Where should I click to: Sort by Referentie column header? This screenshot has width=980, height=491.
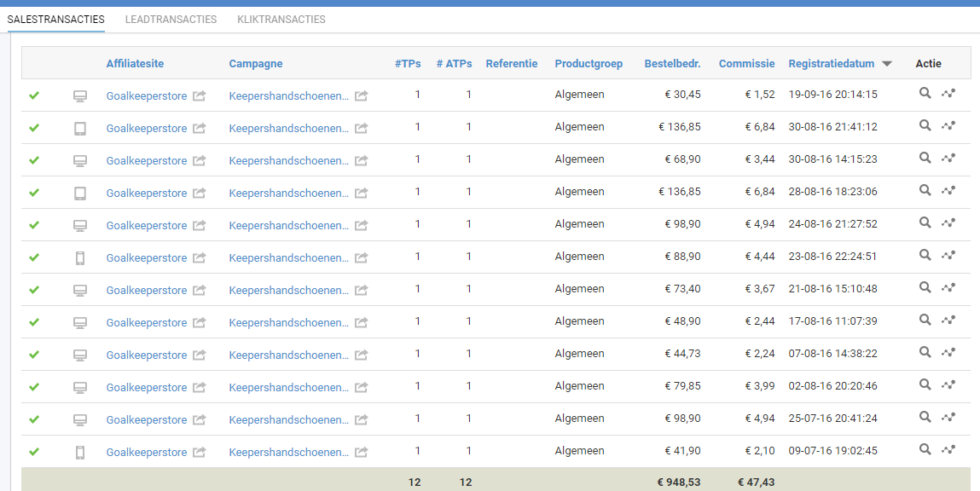(x=511, y=64)
